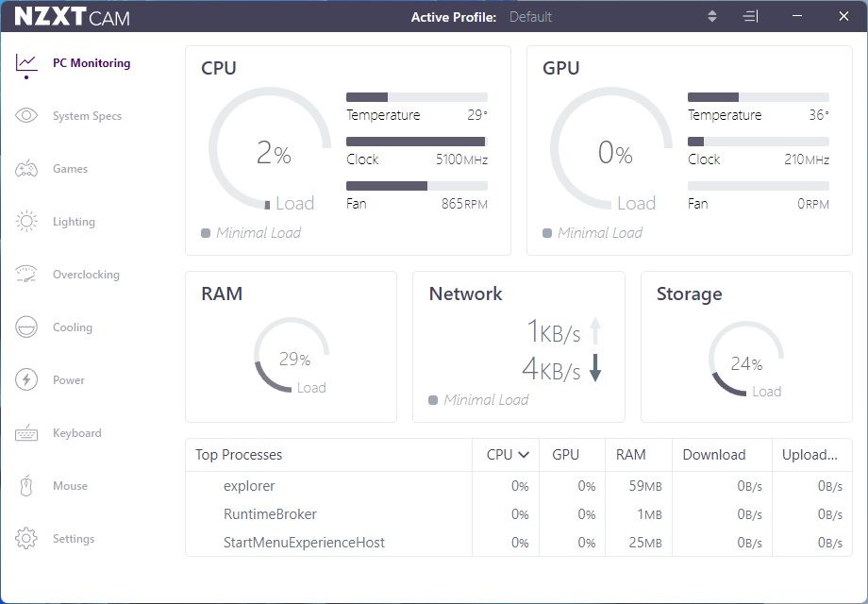Click the CPU temperature bar
868x604 pixels.
(x=417, y=97)
